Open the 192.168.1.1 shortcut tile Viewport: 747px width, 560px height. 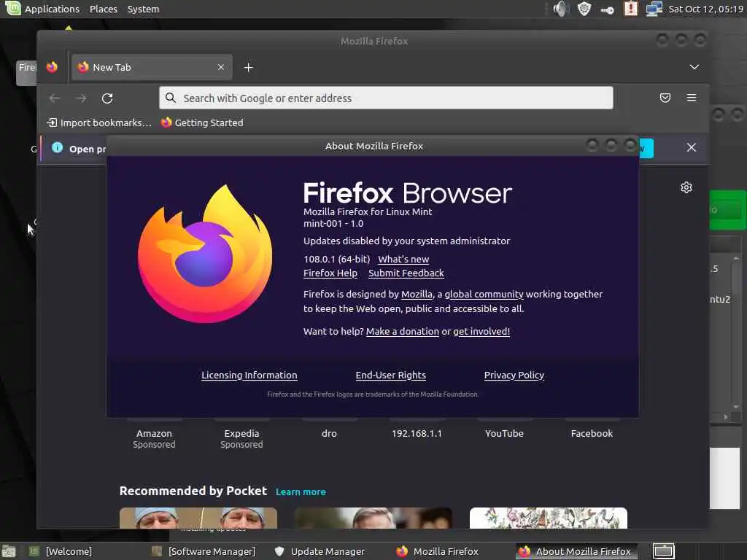pos(417,433)
